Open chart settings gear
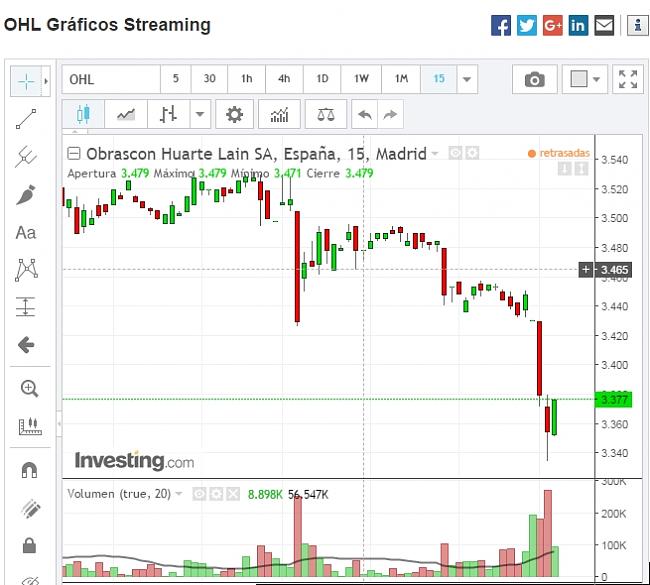The height and width of the screenshot is (585, 650). point(234,114)
